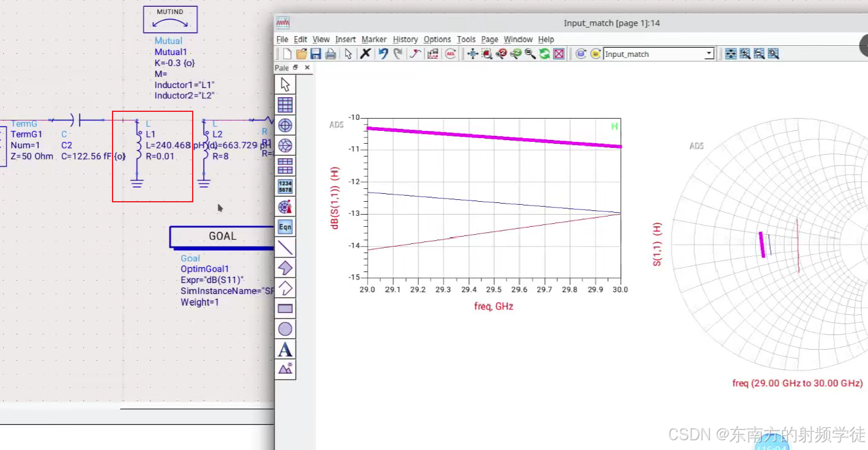Image resolution: width=868 pixels, height=450 pixels.
Task: Choose the circle drawing tool
Action: coord(285,329)
